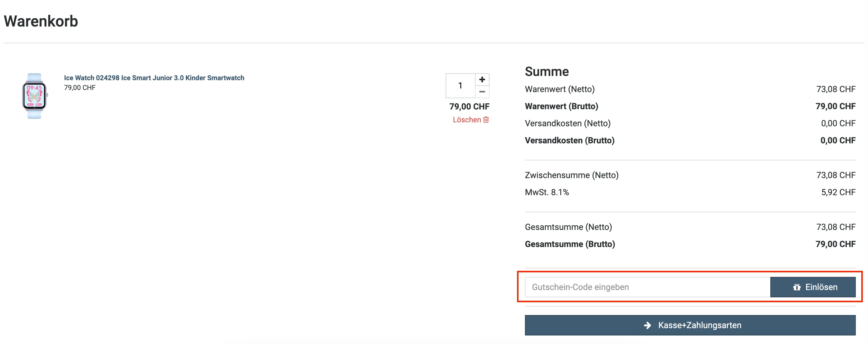Click the Warenkorb page heading
Image resolution: width=868 pixels, height=344 pixels.
click(x=41, y=21)
